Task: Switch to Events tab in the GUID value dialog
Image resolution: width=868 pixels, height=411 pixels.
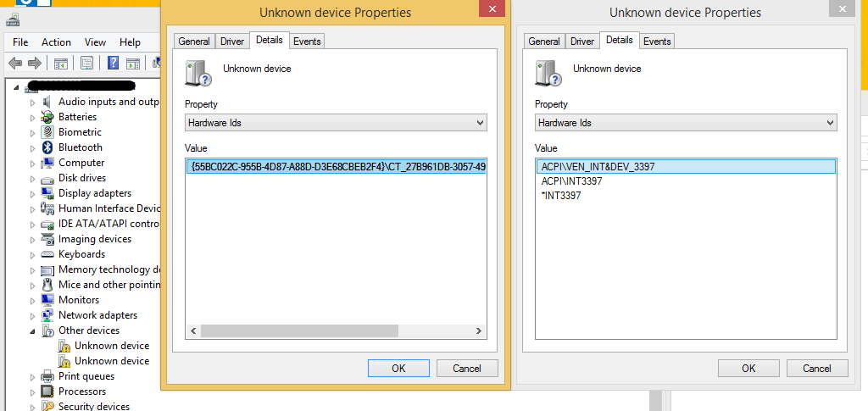Action: (x=307, y=42)
